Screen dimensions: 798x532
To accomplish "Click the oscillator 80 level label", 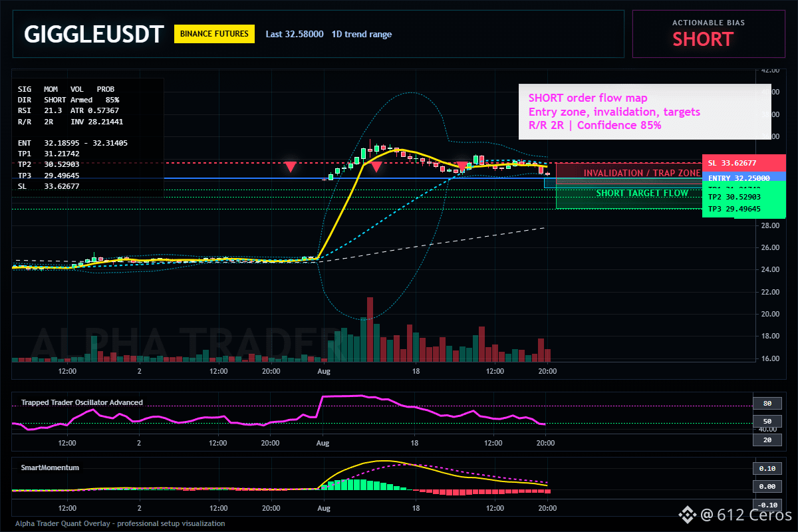I will tap(767, 403).
